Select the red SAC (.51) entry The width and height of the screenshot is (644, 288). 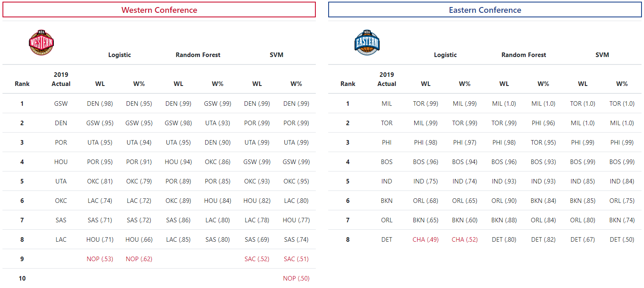point(296,259)
